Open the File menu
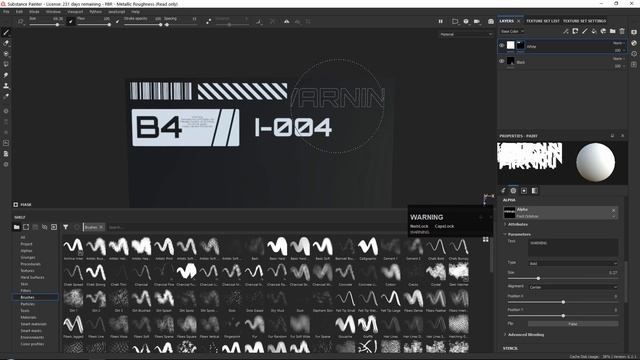Image resolution: width=640 pixels, height=360 pixels. (6, 12)
